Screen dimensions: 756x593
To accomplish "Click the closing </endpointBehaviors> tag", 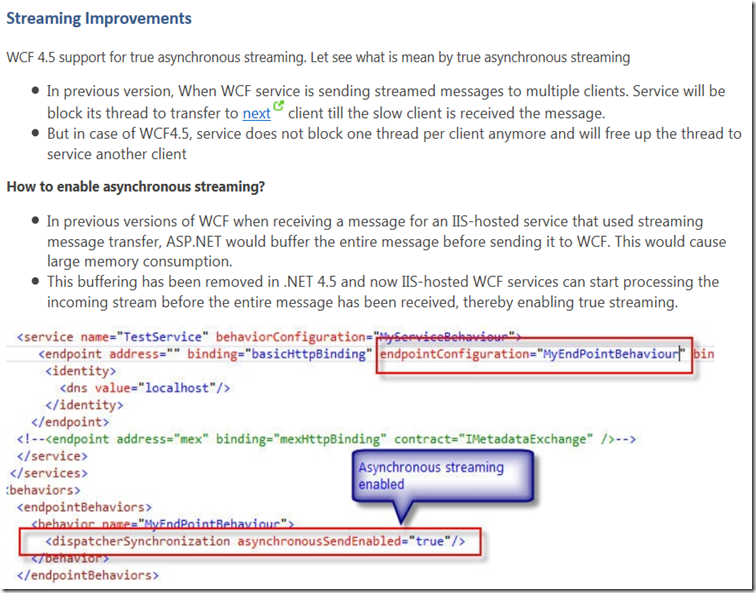I will coord(87,576).
